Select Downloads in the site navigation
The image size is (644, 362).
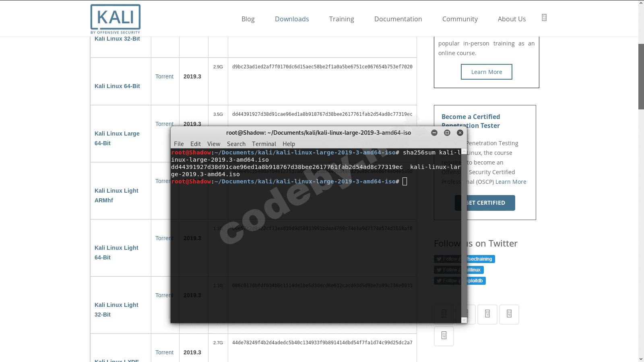(x=292, y=19)
